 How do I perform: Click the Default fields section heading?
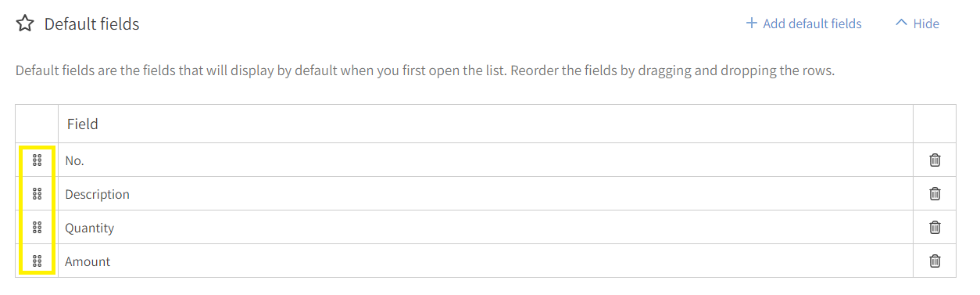[x=91, y=24]
